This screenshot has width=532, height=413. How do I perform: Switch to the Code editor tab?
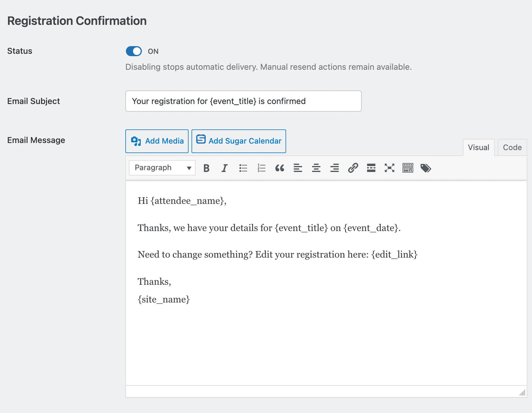pyautogui.click(x=512, y=148)
